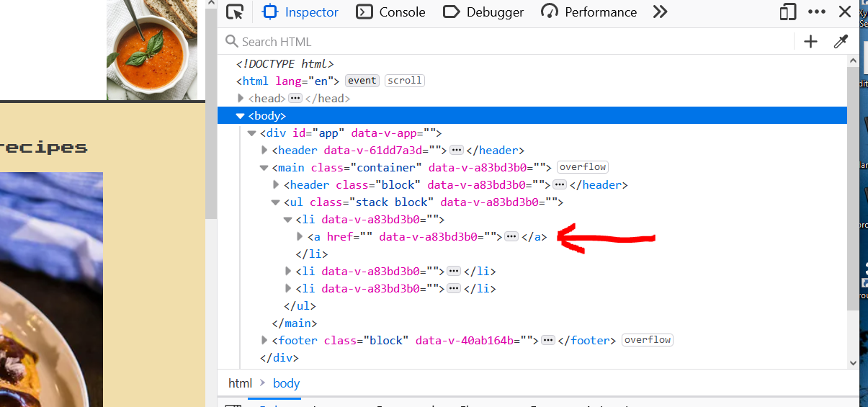Switch to the Console tab
868x407 pixels.
(x=391, y=12)
